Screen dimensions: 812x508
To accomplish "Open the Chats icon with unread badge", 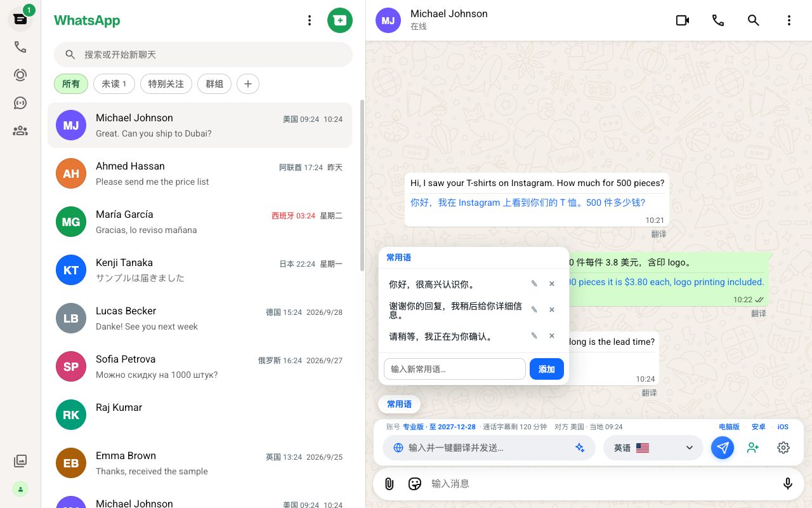I will (20, 18).
